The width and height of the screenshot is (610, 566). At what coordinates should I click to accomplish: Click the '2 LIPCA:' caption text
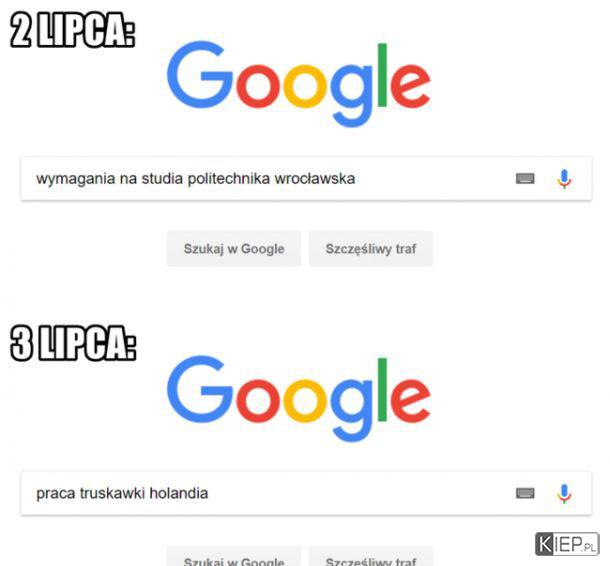pyautogui.click(x=73, y=30)
